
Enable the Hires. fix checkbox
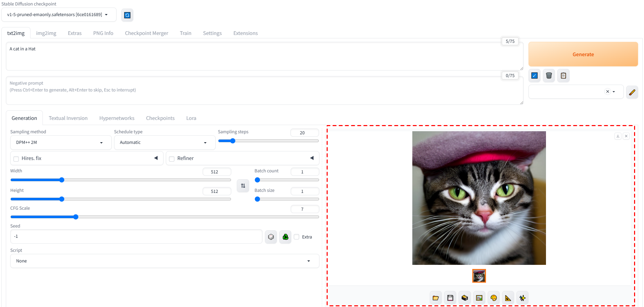(x=16, y=159)
